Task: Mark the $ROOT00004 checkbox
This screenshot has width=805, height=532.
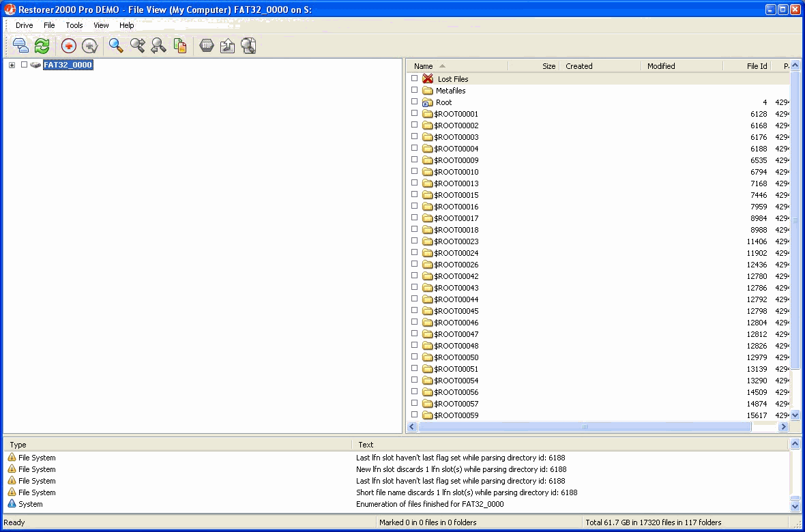Action: pos(414,148)
